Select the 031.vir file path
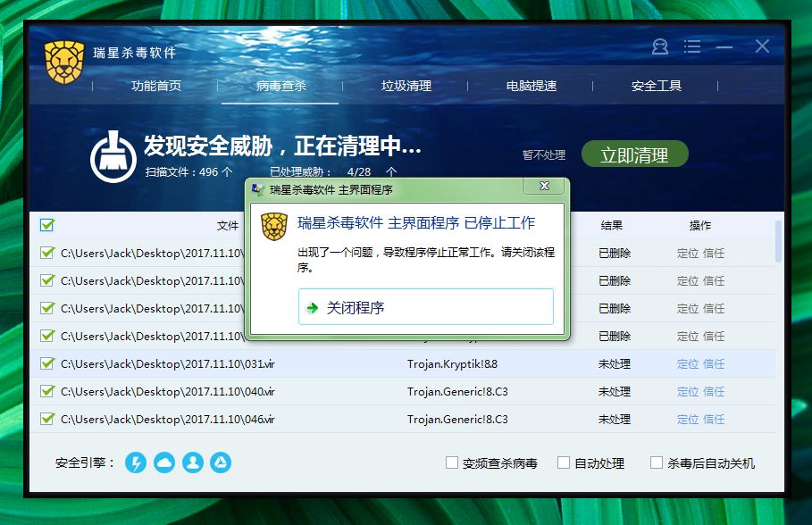Screen dimensions: 812x525 pos(168,364)
